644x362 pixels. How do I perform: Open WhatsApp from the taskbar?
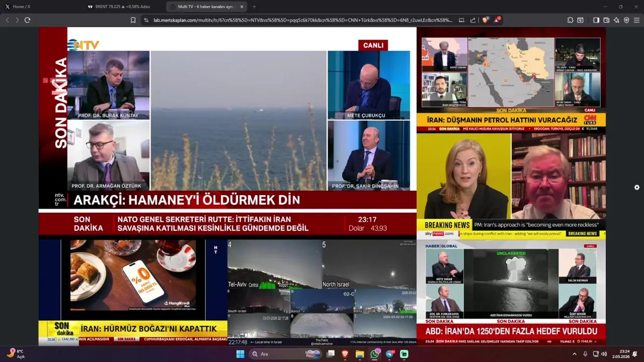click(375, 354)
